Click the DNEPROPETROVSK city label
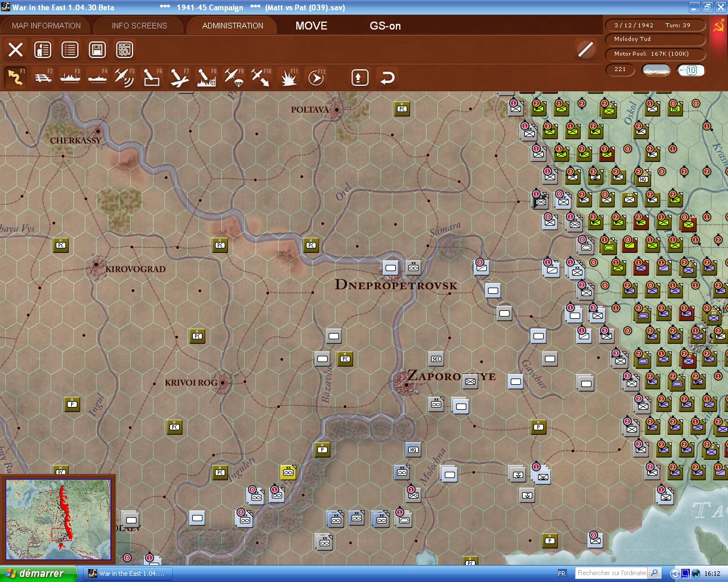Image resolution: width=728 pixels, height=582 pixels. [x=396, y=285]
